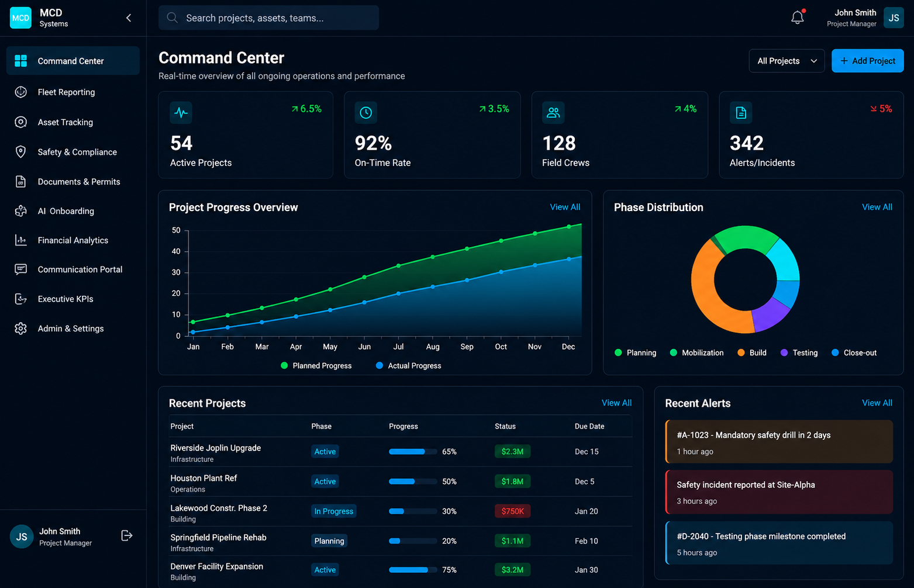Open the All Projects dropdown
The image size is (914, 588).
[x=787, y=61]
